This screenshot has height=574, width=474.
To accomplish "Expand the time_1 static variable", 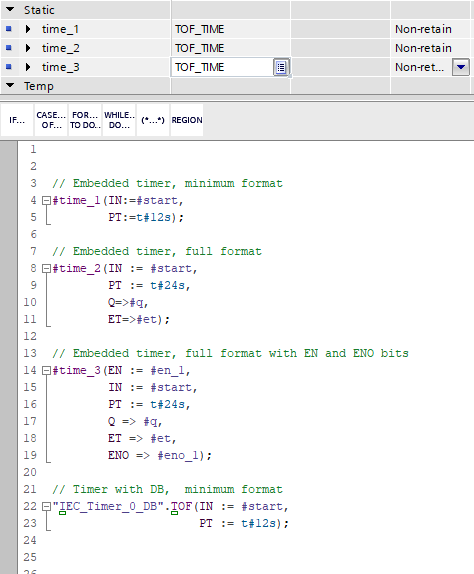I will [28, 29].
